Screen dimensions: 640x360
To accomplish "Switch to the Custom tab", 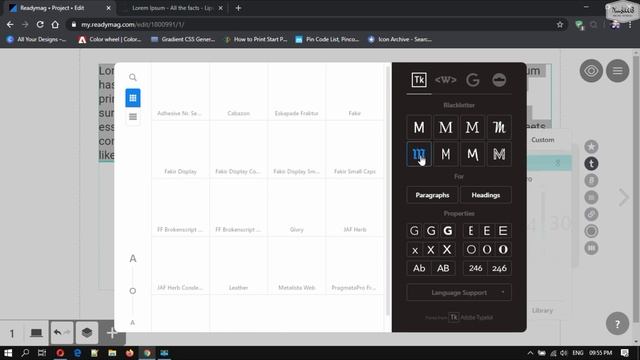I will 542,140.
